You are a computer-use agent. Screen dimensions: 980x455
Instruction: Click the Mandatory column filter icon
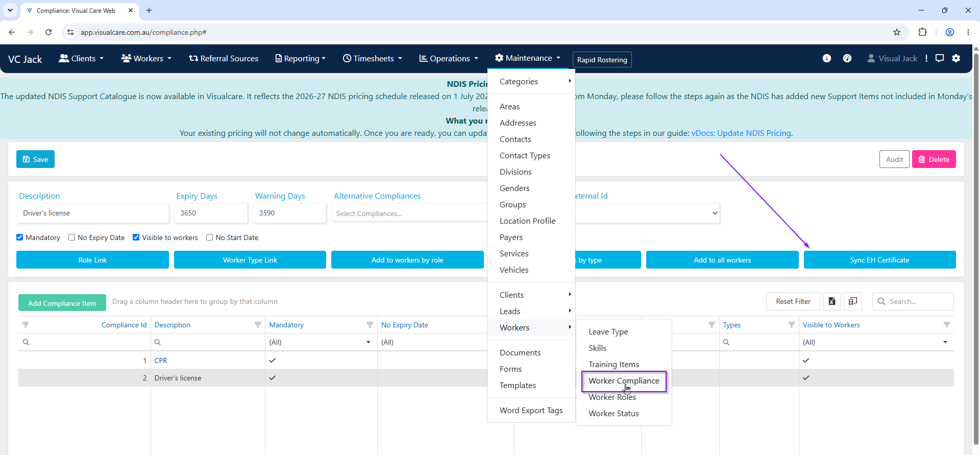point(370,325)
